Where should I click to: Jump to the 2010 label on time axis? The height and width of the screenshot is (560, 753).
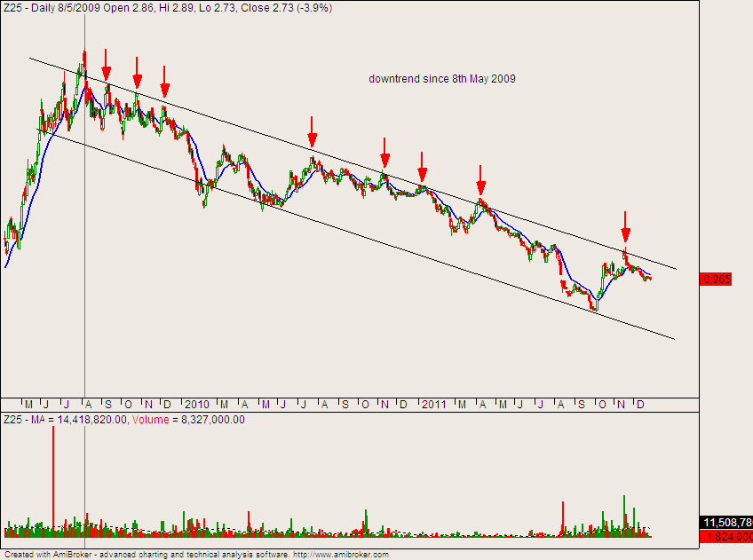[196, 405]
